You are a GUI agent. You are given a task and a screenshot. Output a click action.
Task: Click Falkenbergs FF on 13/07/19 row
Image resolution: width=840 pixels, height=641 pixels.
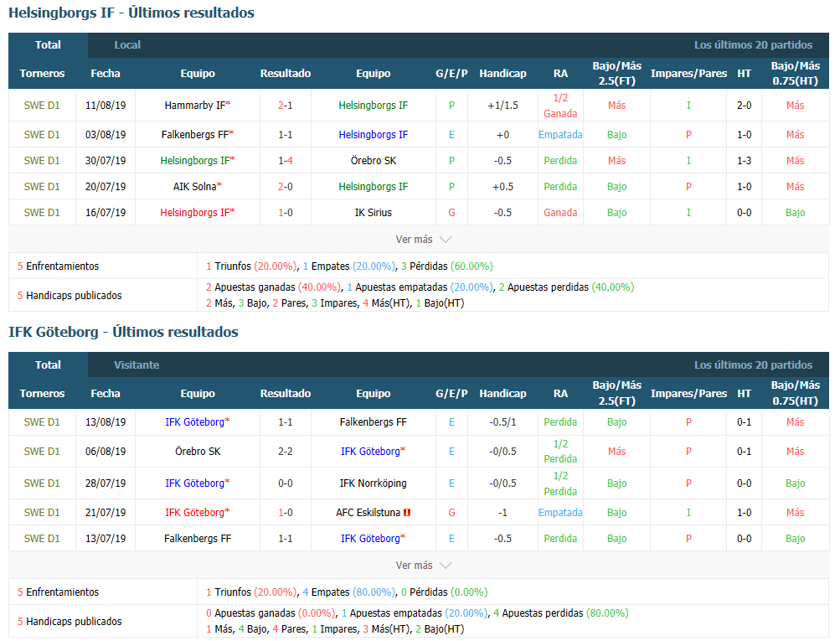pos(198,539)
